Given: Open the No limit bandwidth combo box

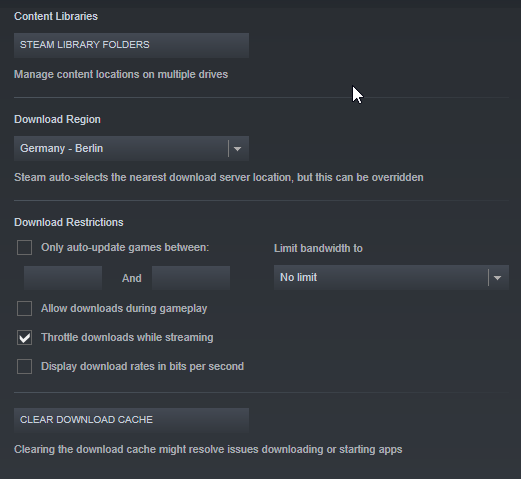Looking at the screenshot, I should pos(391,277).
